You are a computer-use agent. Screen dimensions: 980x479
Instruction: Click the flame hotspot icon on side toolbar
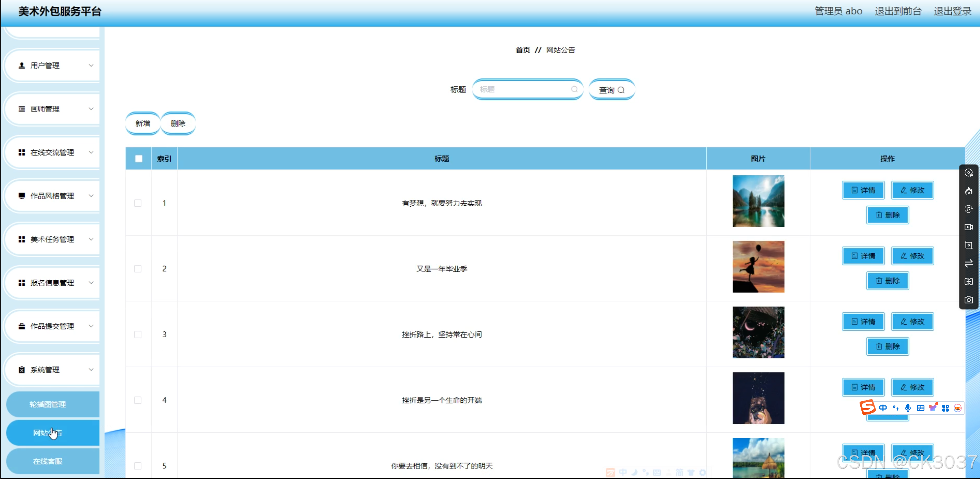click(969, 191)
